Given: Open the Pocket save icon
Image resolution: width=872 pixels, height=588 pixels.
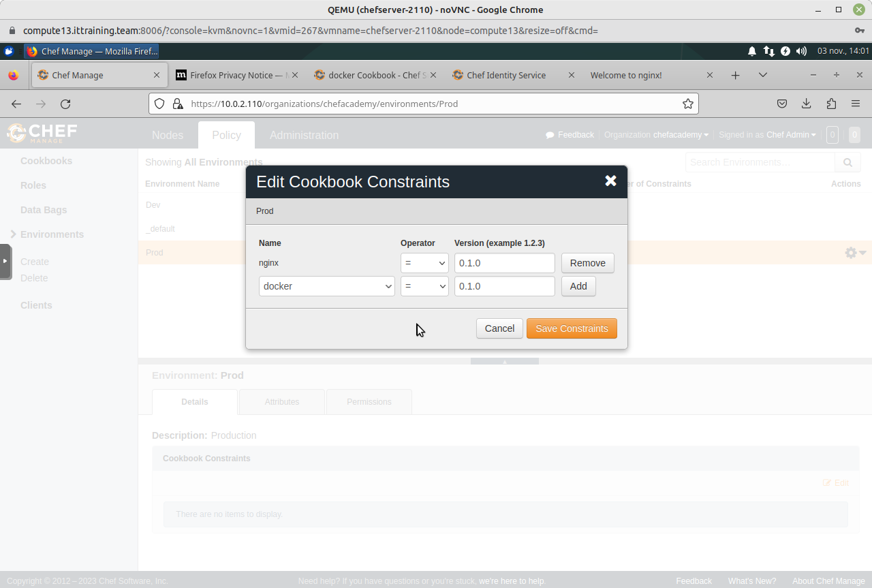Looking at the screenshot, I should point(782,104).
